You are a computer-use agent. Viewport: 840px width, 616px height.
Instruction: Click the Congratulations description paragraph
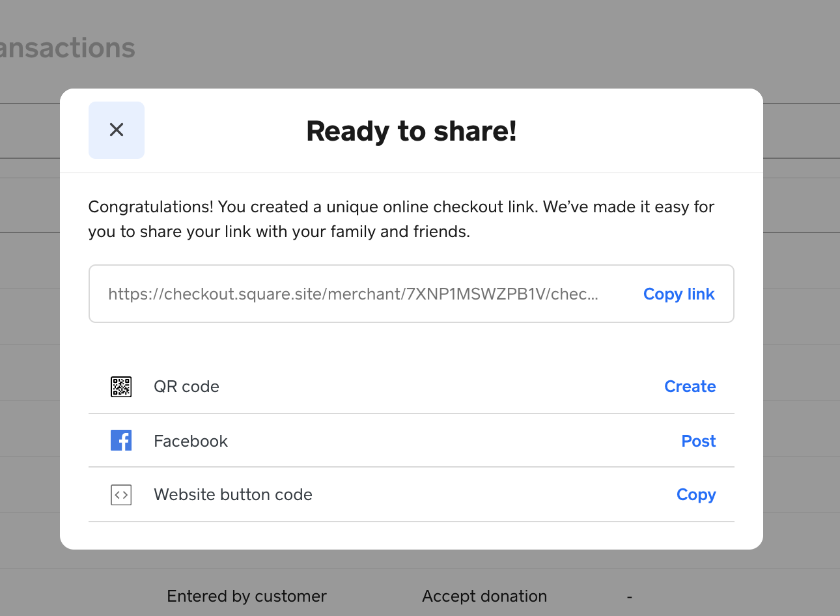coord(401,219)
